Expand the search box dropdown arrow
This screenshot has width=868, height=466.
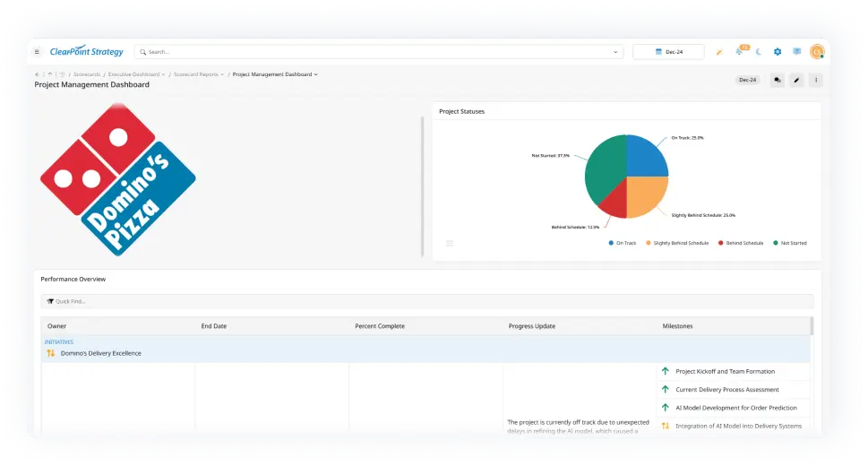point(615,52)
